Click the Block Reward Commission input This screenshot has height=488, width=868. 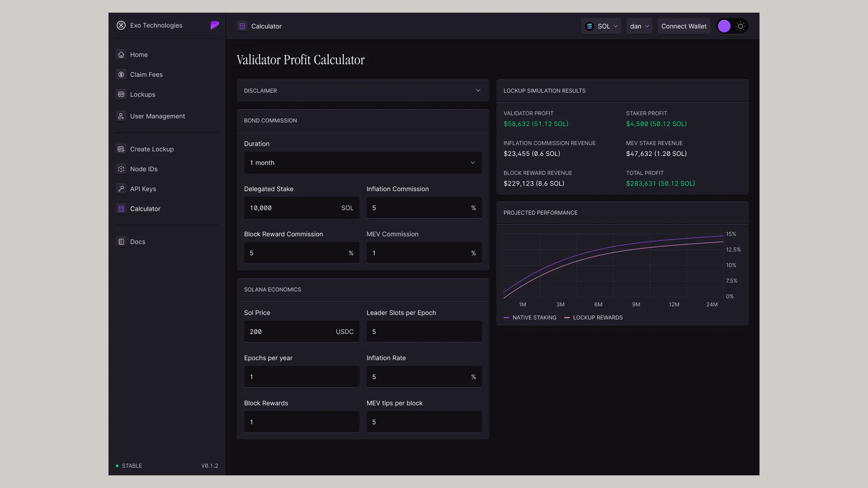pyautogui.click(x=302, y=253)
